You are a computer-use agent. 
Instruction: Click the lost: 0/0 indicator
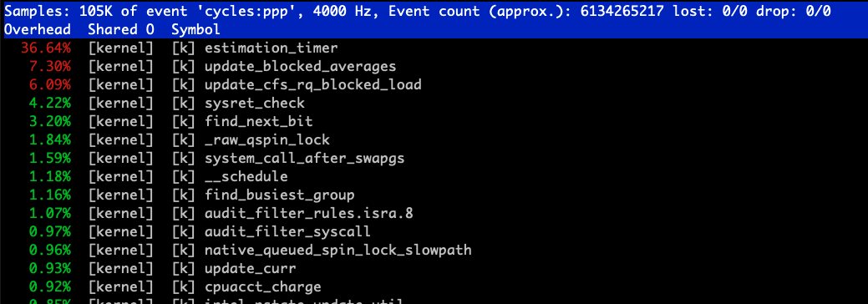pos(710,11)
